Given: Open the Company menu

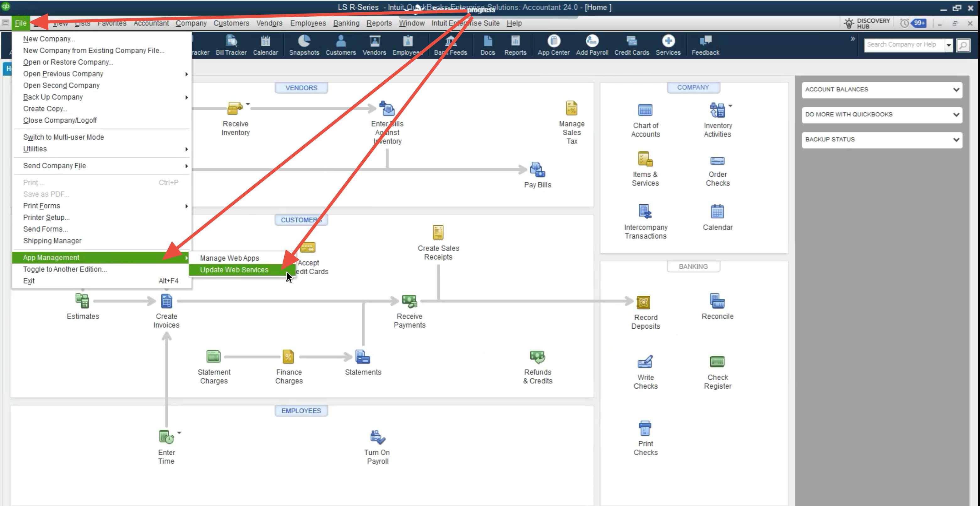Looking at the screenshot, I should click(191, 23).
